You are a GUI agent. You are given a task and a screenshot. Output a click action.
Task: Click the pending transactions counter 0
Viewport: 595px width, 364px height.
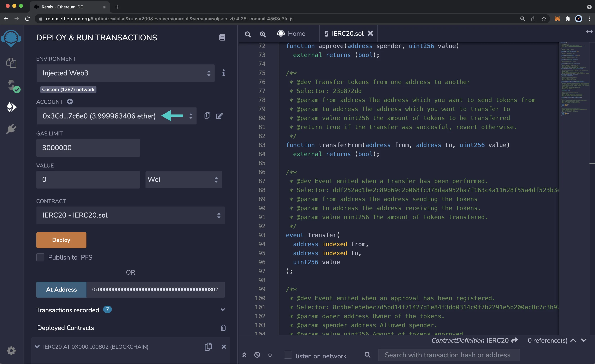(270, 355)
